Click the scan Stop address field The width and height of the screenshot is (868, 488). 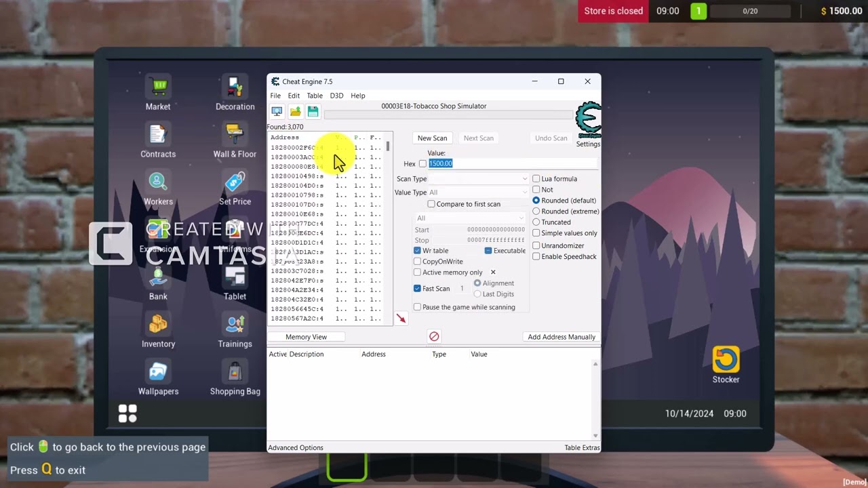[x=496, y=240]
